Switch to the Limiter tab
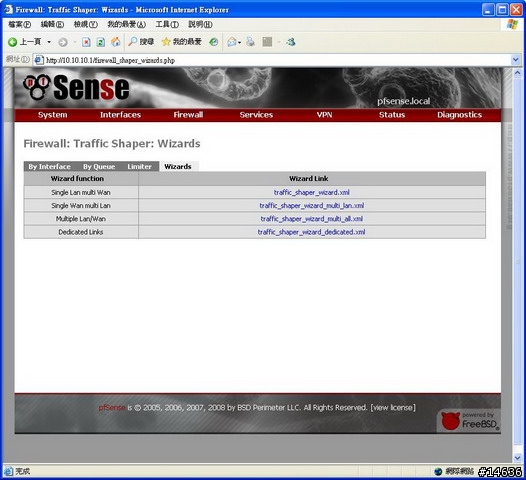The height and width of the screenshot is (480, 526). 139,167
